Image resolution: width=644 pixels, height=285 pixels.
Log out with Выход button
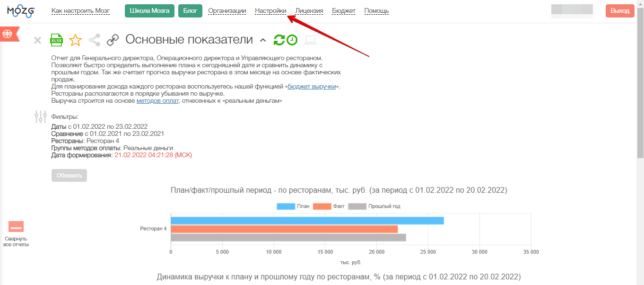click(x=620, y=11)
